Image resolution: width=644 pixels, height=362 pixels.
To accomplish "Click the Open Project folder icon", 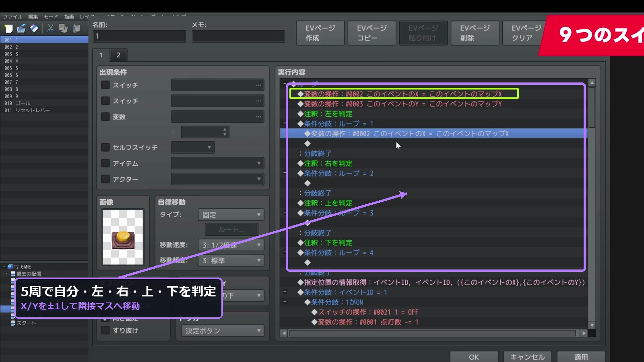I will (21, 28).
